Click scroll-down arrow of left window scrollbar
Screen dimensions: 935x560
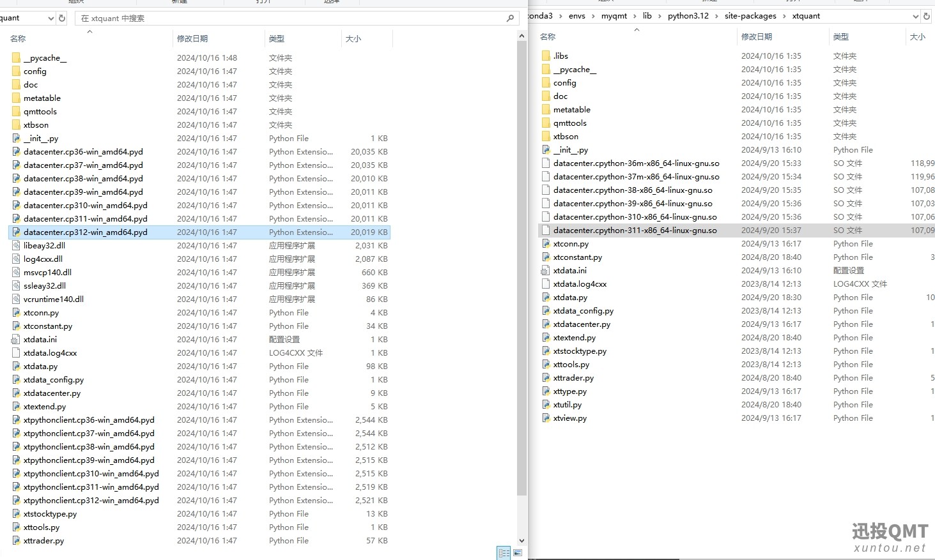[522, 540]
